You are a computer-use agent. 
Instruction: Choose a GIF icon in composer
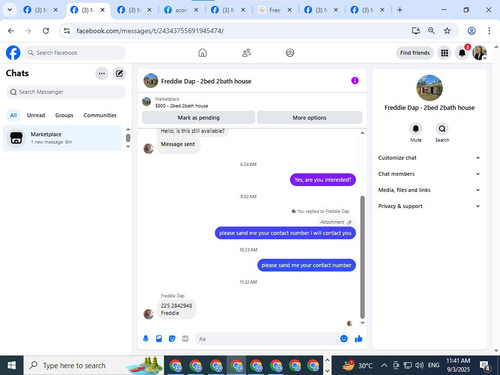185,339
